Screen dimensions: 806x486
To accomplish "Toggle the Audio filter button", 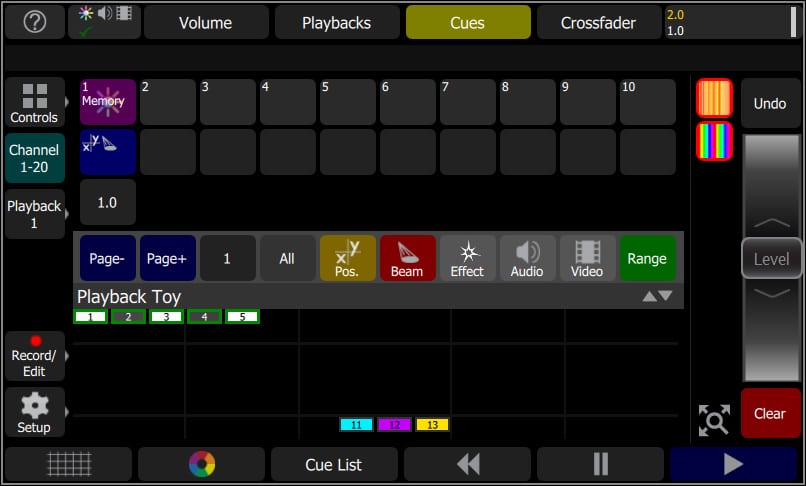I will pos(527,258).
